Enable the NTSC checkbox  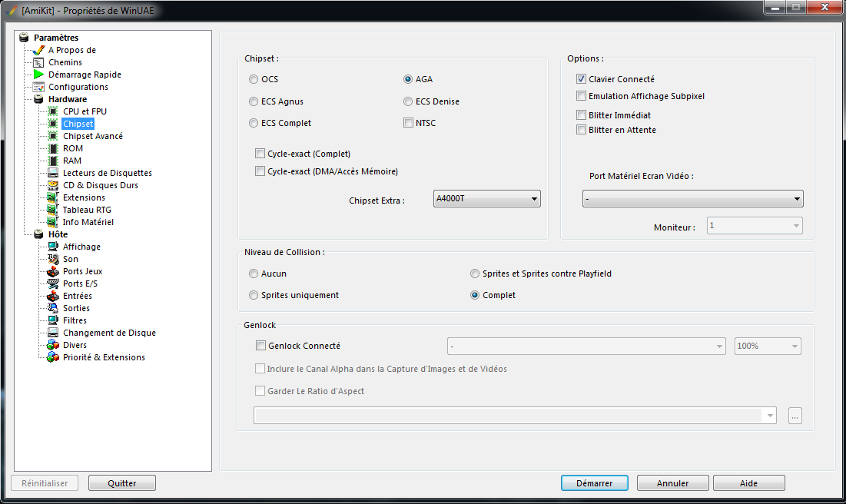pos(409,123)
